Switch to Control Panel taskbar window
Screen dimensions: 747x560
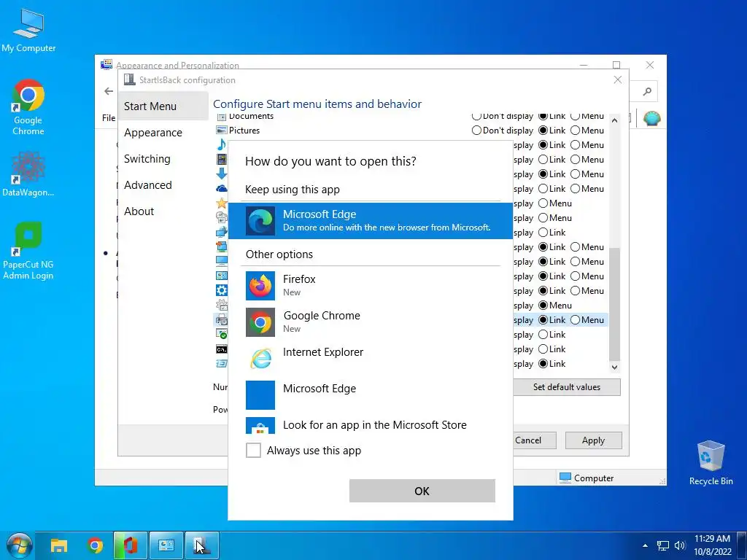(166, 545)
